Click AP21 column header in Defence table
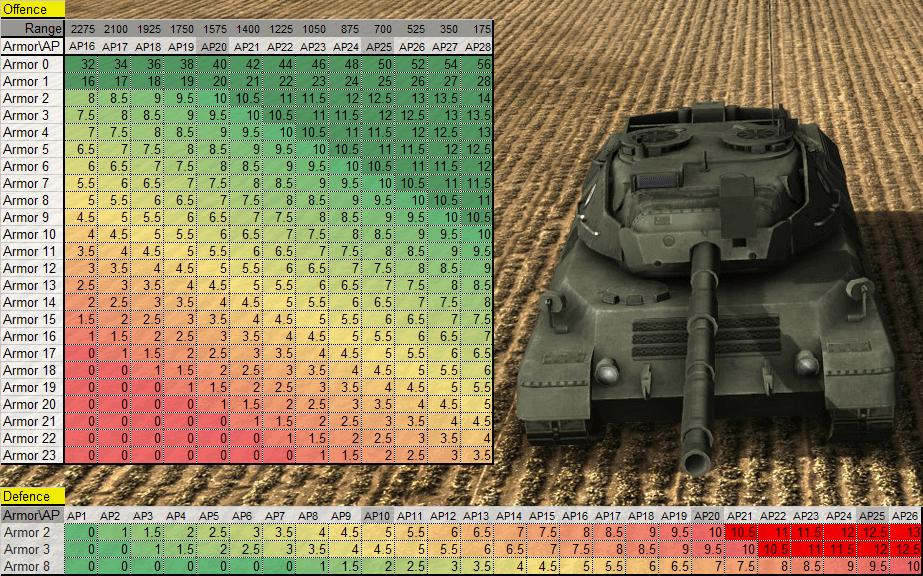This screenshot has width=923, height=576. click(x=740, y=516)
